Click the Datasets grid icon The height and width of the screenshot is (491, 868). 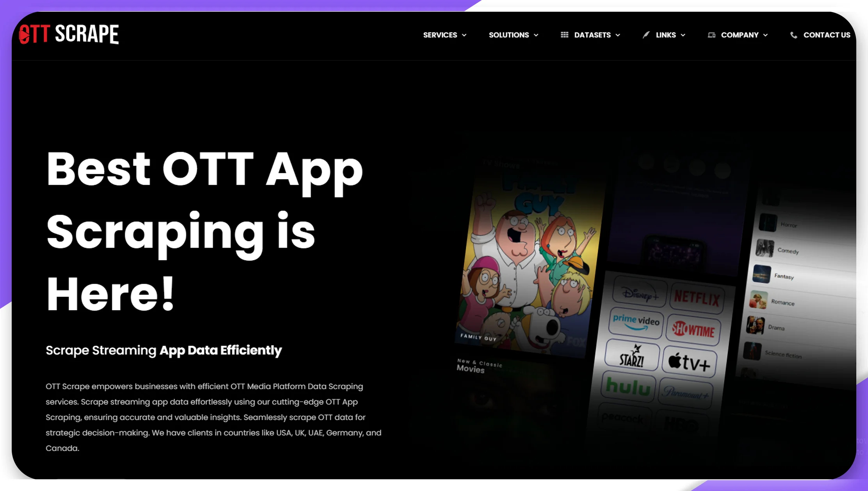click(565, 35)
